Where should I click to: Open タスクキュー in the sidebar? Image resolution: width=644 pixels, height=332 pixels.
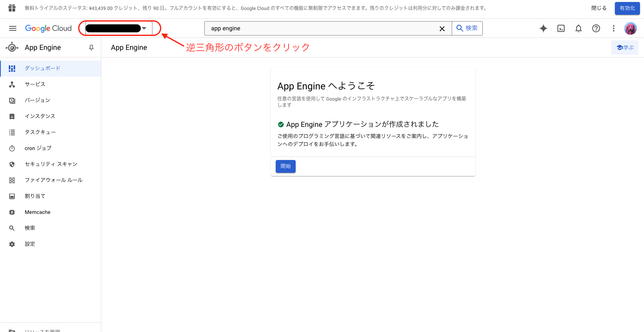pos(51,132)
